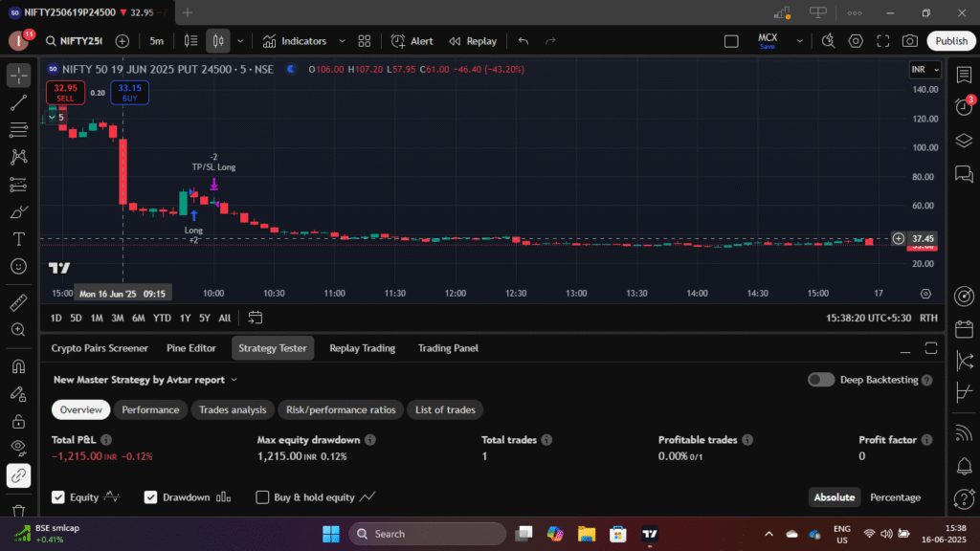This screenshot has height=551, width=980.
Task: Select the brush drawing tool
Action: click(x=19, y=212)
